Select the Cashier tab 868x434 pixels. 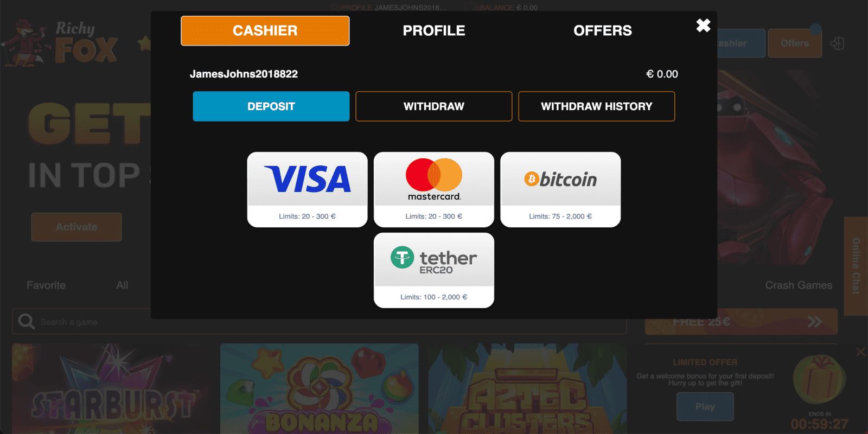pyautogui.click(x=265, y=31)
